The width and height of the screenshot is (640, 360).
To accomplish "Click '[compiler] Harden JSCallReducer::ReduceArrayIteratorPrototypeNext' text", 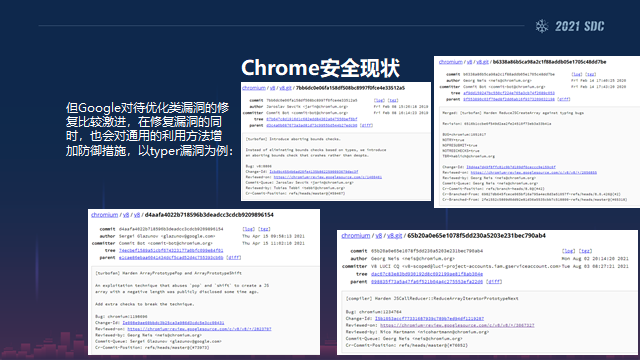I will click(432, 299).
